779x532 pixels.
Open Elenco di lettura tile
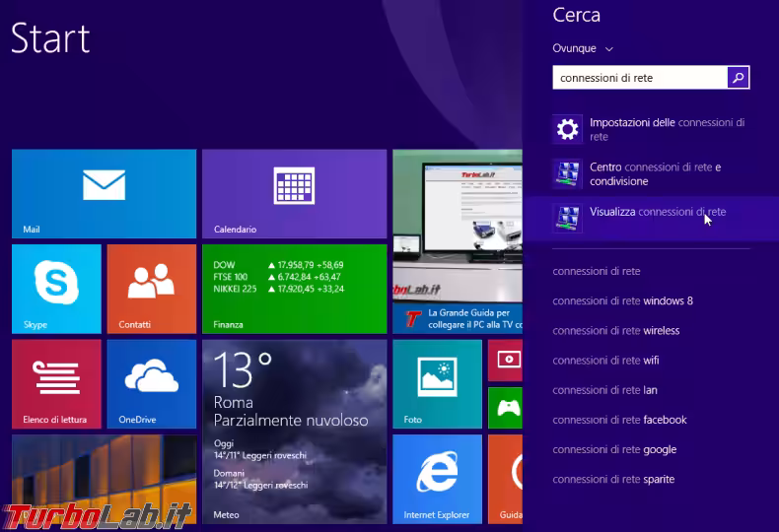(56, 382)
